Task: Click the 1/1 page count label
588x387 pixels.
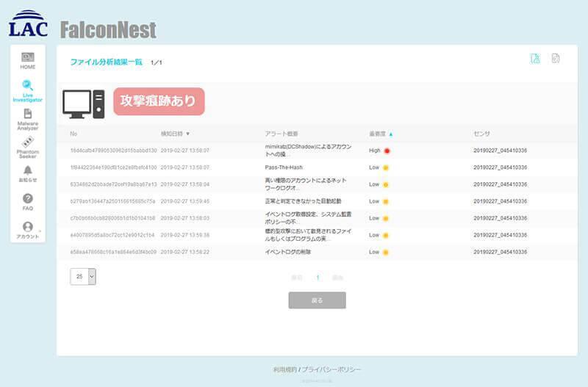Action: (x=157, y=62)
